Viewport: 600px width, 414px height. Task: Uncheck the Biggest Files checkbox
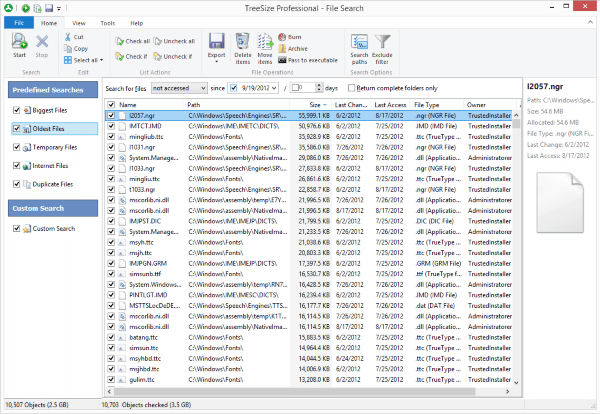16,110
